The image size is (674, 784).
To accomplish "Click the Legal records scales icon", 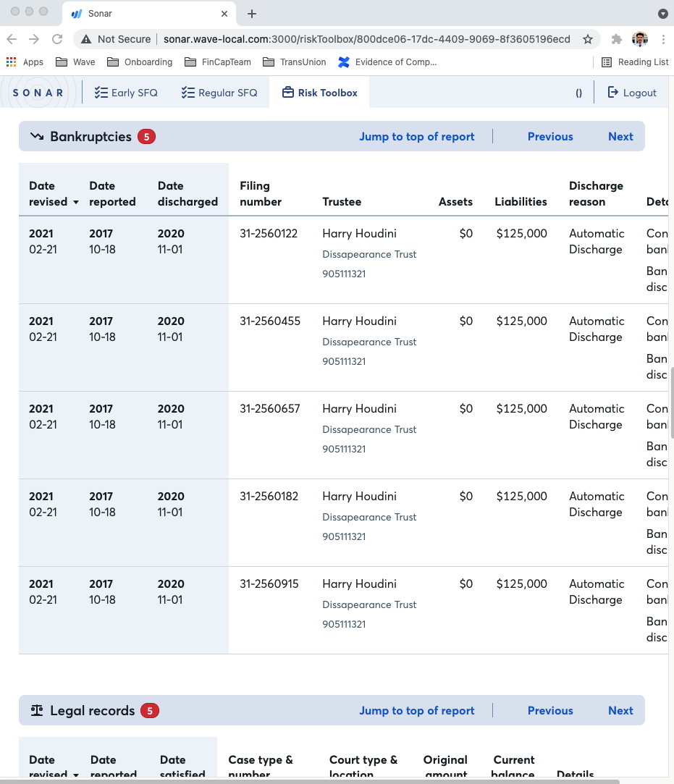I will coord(37,711).
